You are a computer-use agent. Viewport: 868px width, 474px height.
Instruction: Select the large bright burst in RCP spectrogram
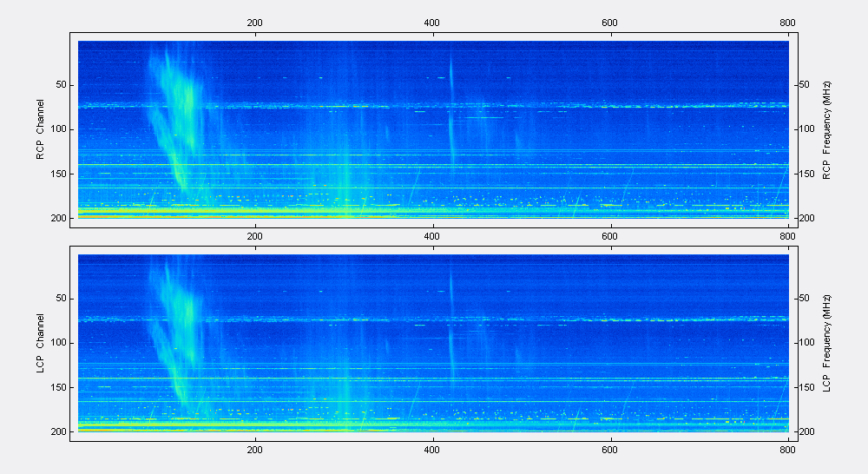(x=174, y=119)
